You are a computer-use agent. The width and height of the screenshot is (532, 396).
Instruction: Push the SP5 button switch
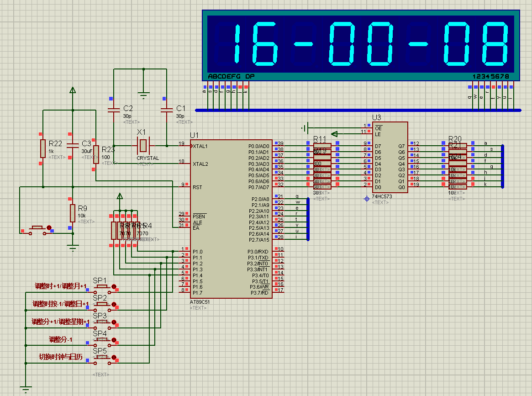point(102,359)
